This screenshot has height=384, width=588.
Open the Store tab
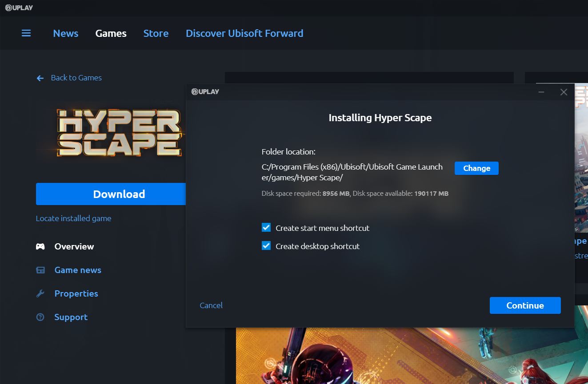[156, 33]
